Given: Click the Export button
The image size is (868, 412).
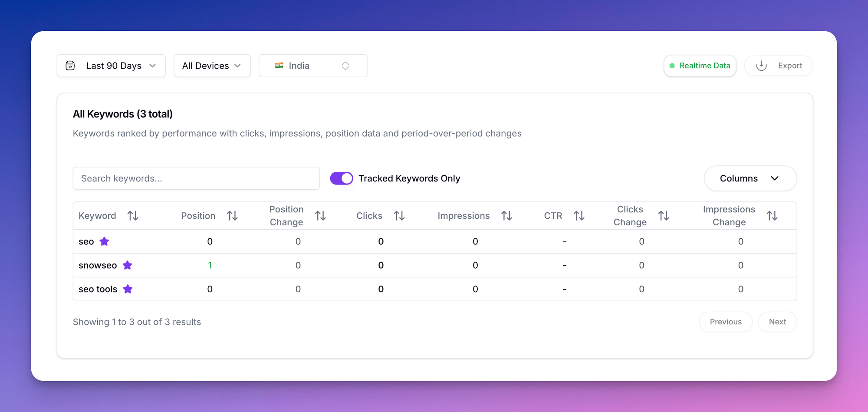Looking at the screenshot, I should point(790,66).
